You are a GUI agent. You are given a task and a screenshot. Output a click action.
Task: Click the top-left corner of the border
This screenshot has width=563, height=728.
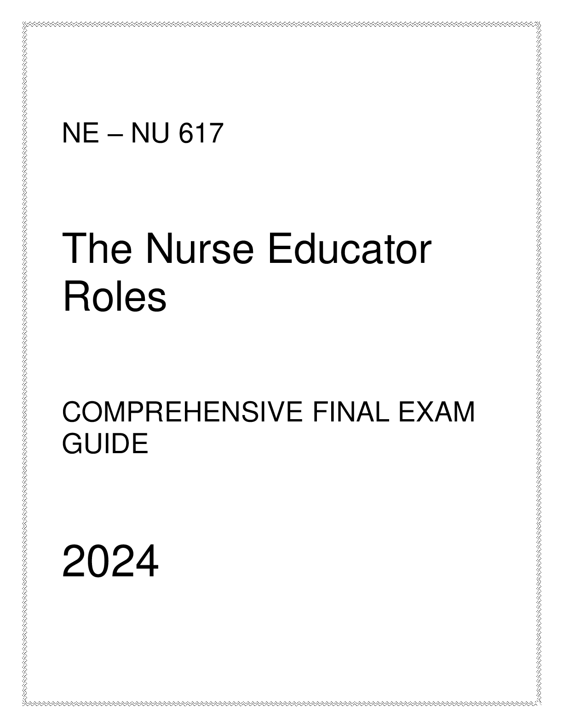24,23
